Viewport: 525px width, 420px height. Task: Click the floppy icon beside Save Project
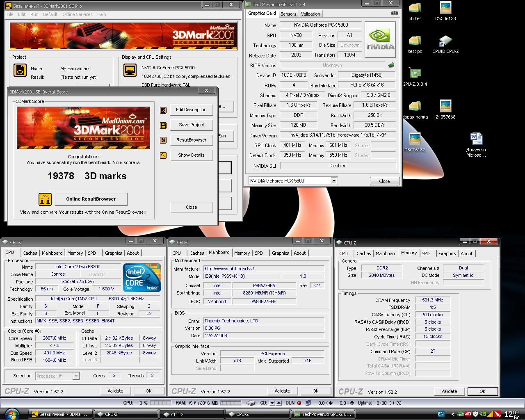[163, 125]
